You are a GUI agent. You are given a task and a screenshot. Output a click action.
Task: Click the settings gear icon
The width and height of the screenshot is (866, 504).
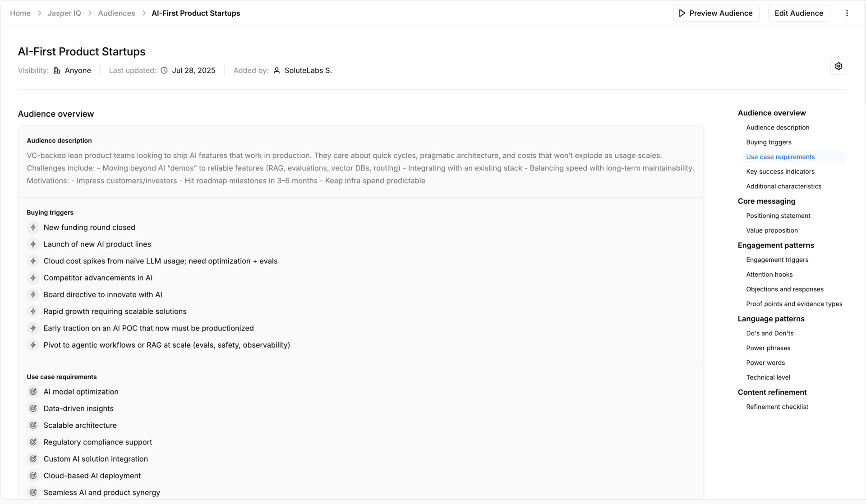pyautogui.click(x=838, y=66)
